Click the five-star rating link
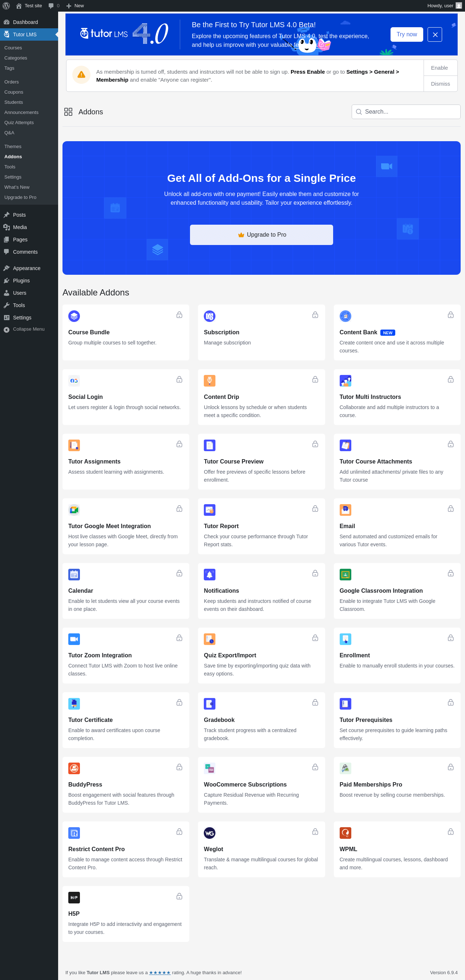The width and height of the screenshot is (465, 980). pos(159,972)
